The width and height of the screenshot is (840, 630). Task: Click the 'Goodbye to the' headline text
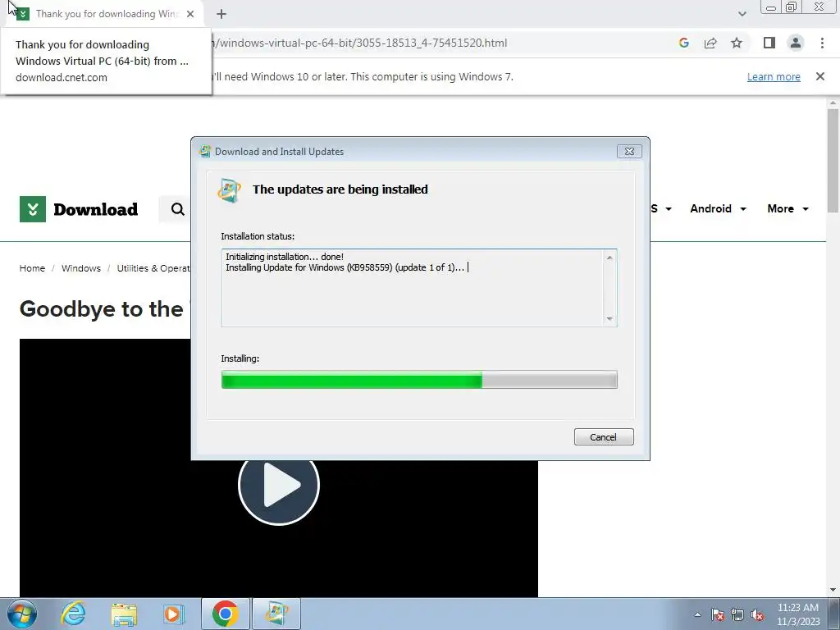pos(102,309)
